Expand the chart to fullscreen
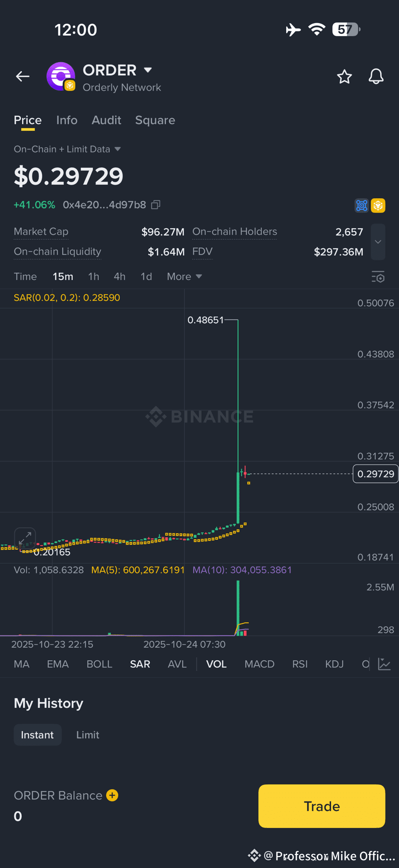Screen dimensions: 399x868 25,538
